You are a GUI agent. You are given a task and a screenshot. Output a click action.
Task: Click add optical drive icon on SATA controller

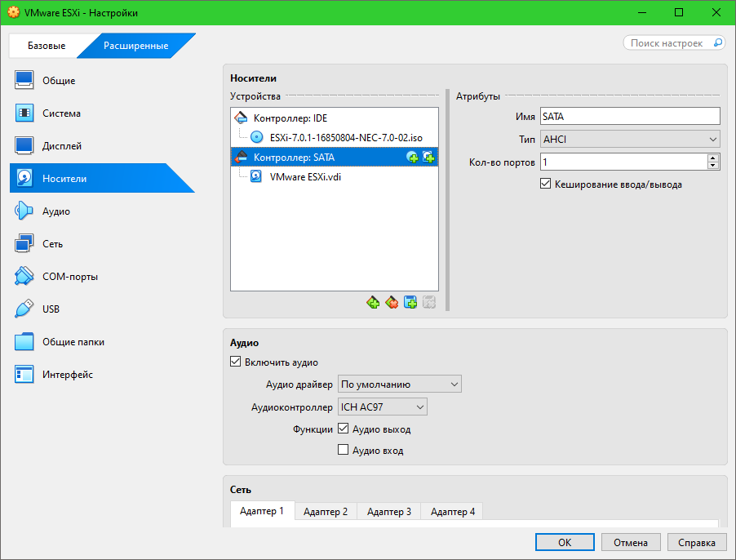pos(412,158)
